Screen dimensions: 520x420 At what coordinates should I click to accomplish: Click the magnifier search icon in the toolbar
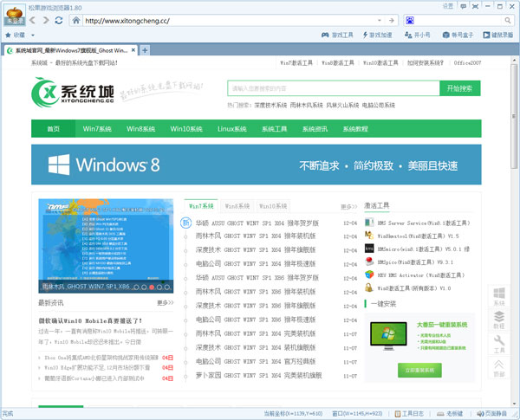point(508,21)
